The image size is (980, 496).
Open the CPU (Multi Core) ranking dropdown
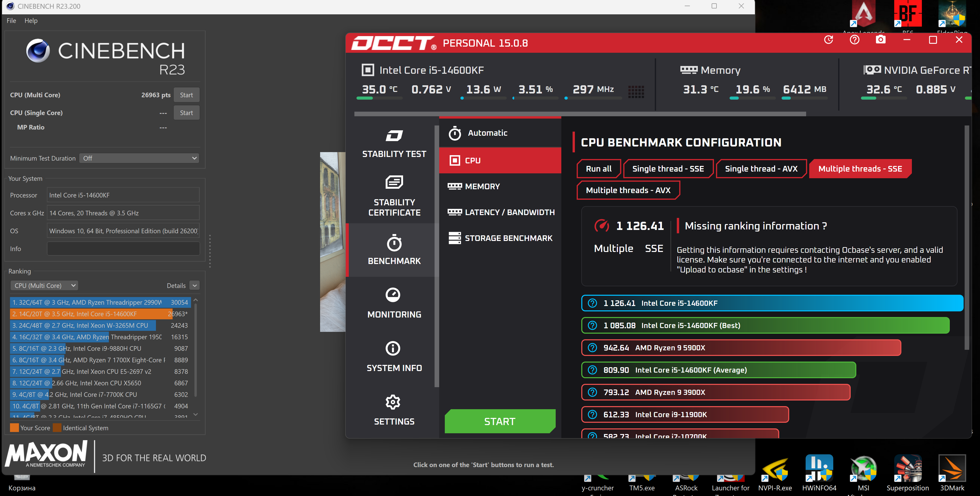45,286
